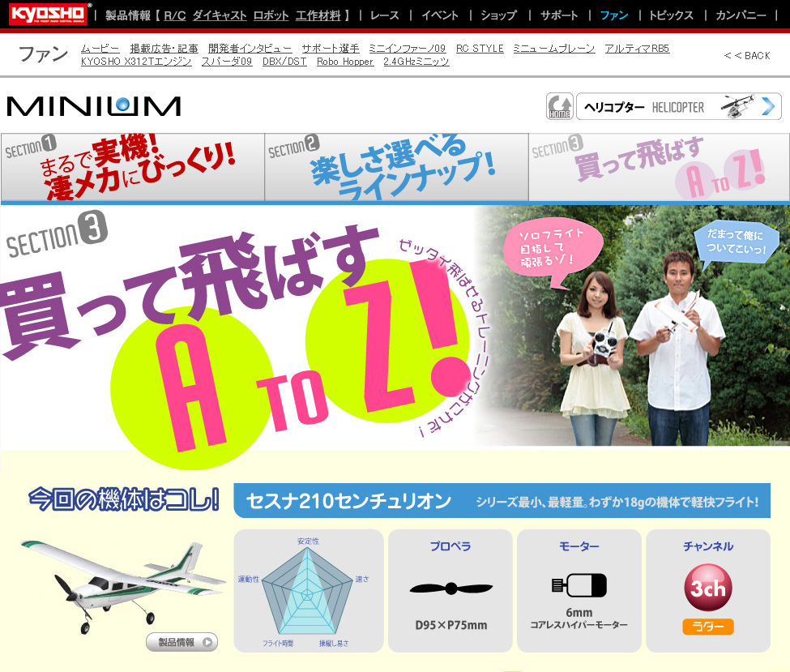This screenshot has width=790, height=672.
Task: Click the D95×P75mm text
Action: click(x=451, y=625)
